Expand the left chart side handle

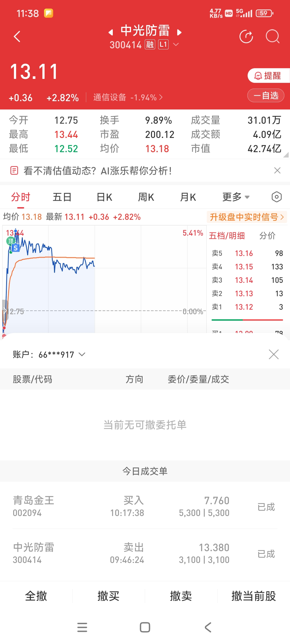coord(5,310)
